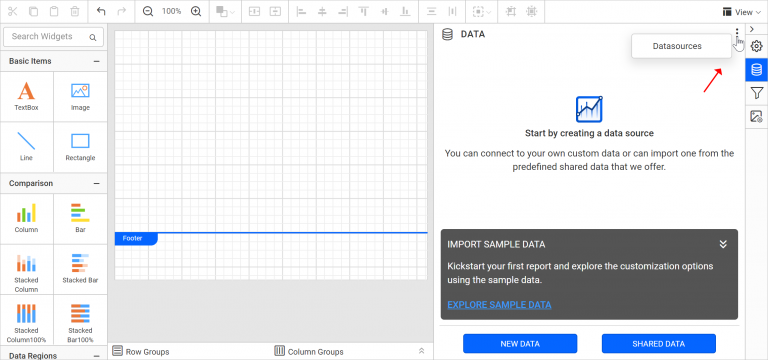Click the 'Start by creating a data source' text
The image size is (768, 360).
pos(589,133)
